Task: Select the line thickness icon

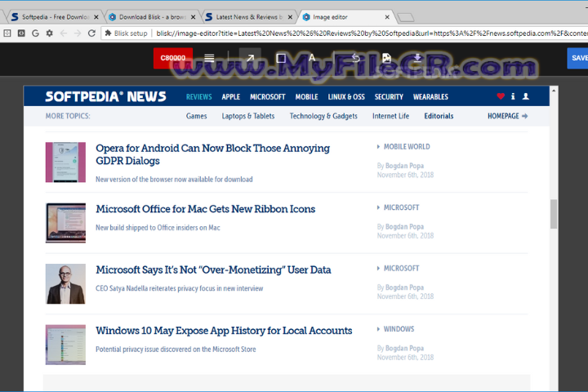Action: pyautogui.click(x=209, y=58)
